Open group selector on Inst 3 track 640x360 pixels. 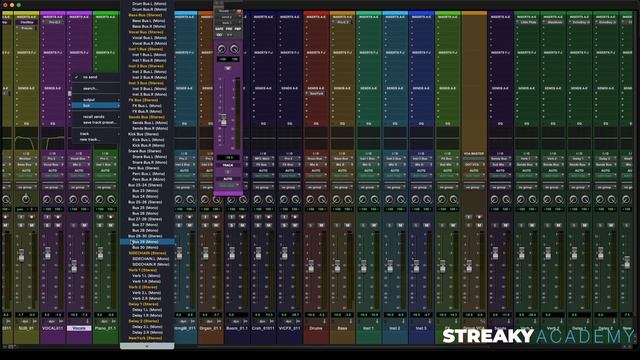(421, 187)
